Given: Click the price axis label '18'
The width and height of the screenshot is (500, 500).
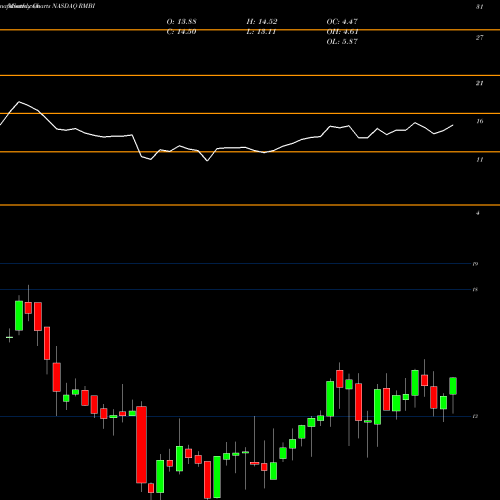Looking at the screenshot, I should coord(475,290).
